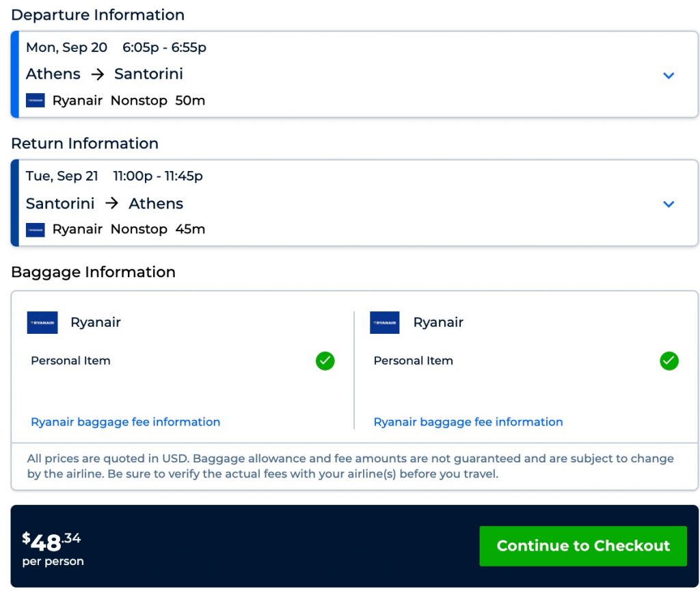Click the arrow between Santorini and Athens in return

pos(112,203)
